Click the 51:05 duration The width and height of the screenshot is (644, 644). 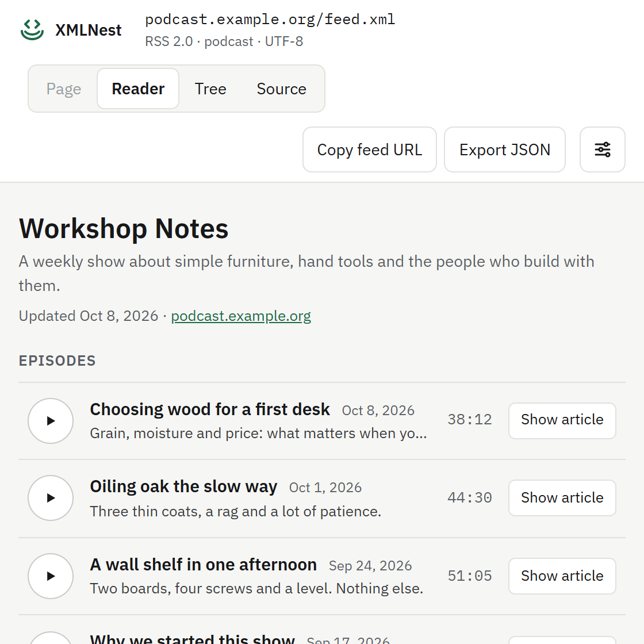point(469,576)
